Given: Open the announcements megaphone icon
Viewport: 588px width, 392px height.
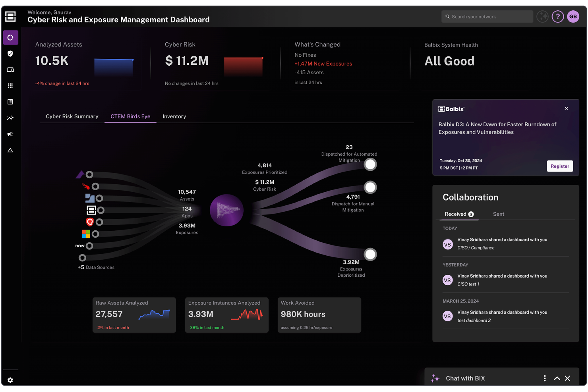Looking at the screenshot, I should pyautogui.click(x=10, y=134).
